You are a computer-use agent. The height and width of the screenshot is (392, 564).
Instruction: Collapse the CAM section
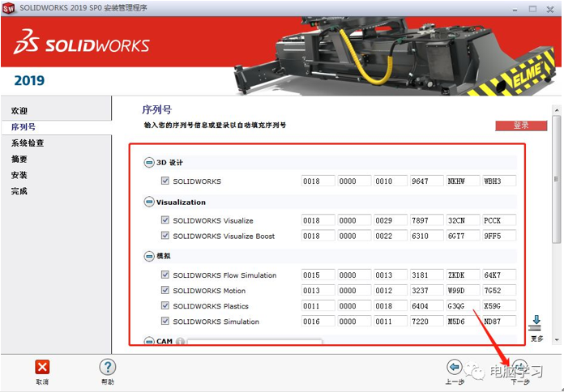(149, 341)
